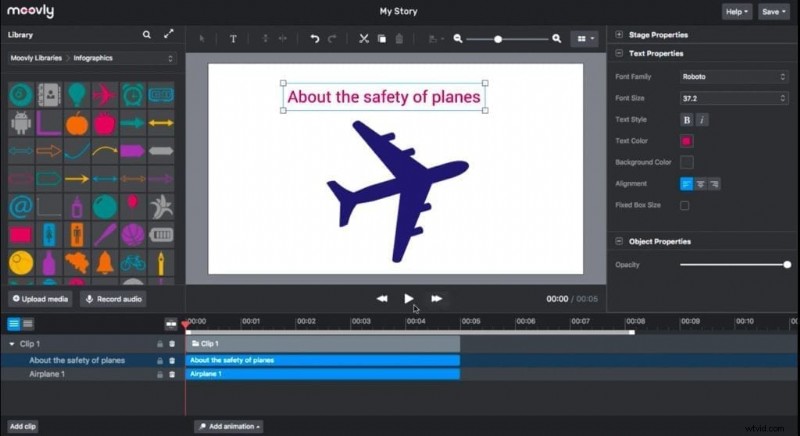Image resolution: width=800 pixels, height=436 pixels.
Task: Choose the orange pumpkin library icon
Action: tap(77, 123)
